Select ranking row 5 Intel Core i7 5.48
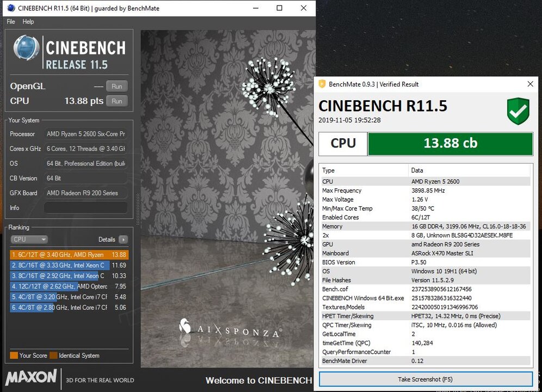Screen dimensions: 542x392 [x=69, y=297]
